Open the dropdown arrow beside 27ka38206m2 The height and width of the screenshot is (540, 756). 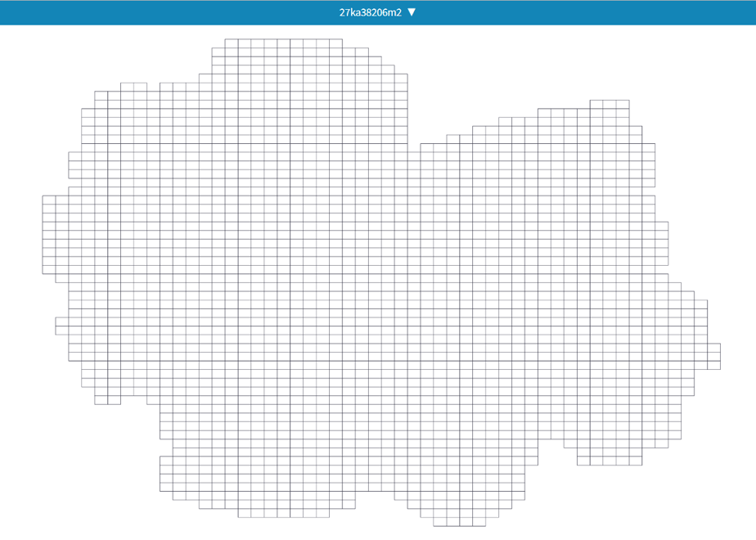[x=412, y=12]
